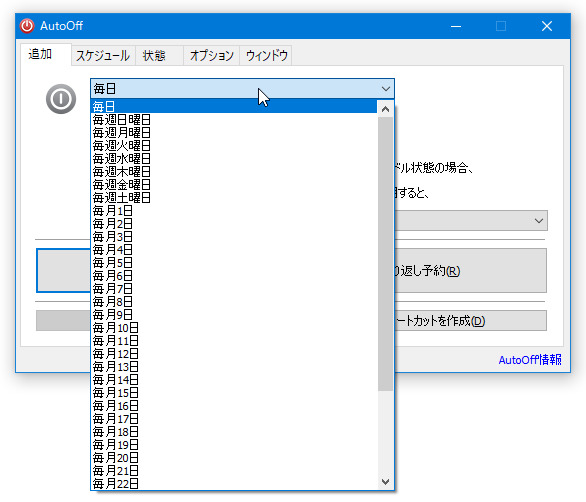Choose 毎月21日 in the list
Screen dimensions: 586x502
(234, 471)
